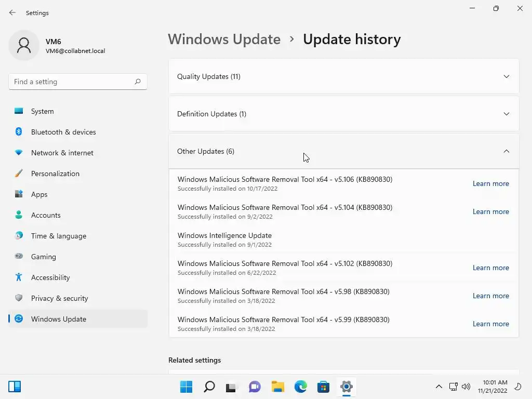Click the search magnifier in Find a setting

pyautogui.click(x=137, y=82)
